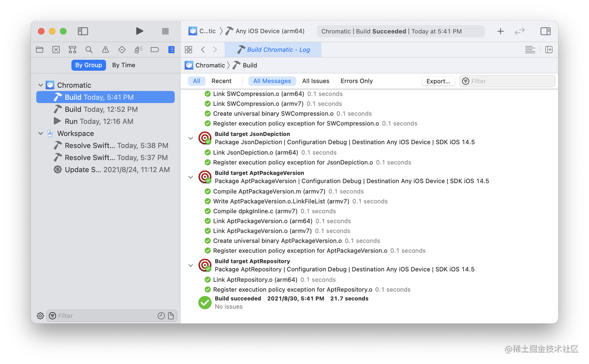This screenshot has width=589, height=364.
Task: Add an editor on the right
Action: pyautogui.click(x=549, y=50)
